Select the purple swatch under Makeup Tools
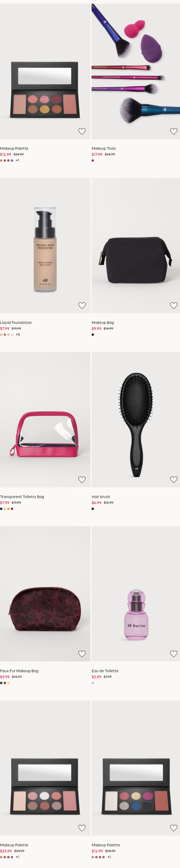 (x=93, y=160)
